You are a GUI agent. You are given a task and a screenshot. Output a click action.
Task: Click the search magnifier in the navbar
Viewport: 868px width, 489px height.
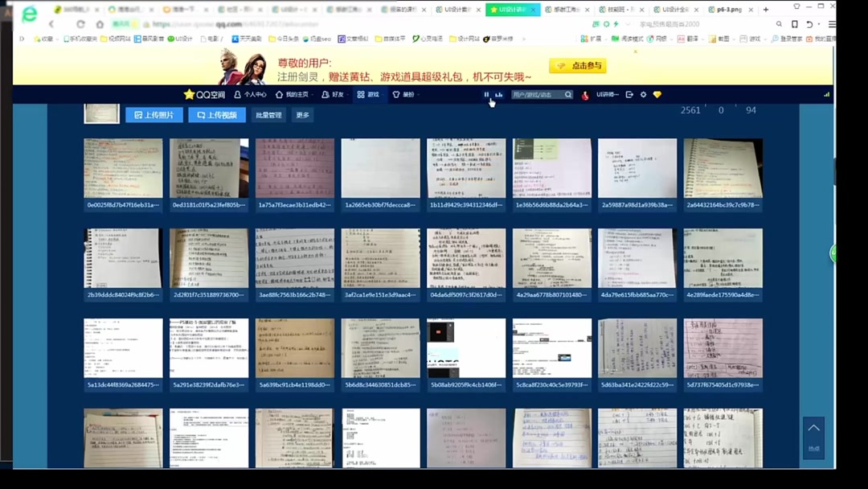click(x=567, y=94)
